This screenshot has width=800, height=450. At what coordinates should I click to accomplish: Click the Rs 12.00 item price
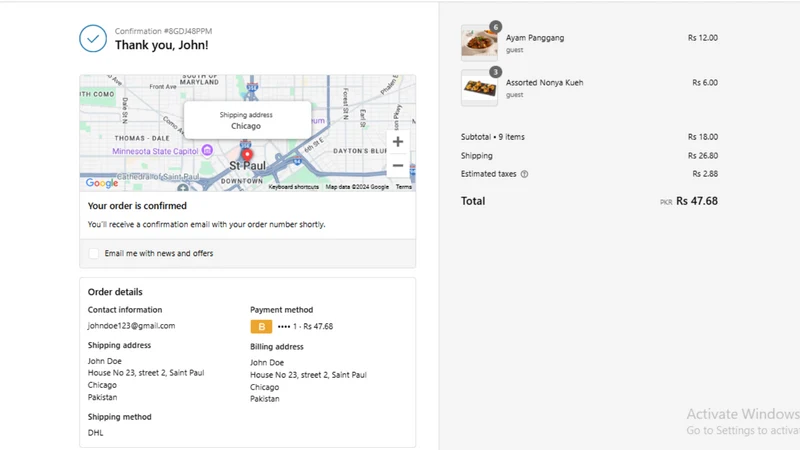[x=703, y=38]
